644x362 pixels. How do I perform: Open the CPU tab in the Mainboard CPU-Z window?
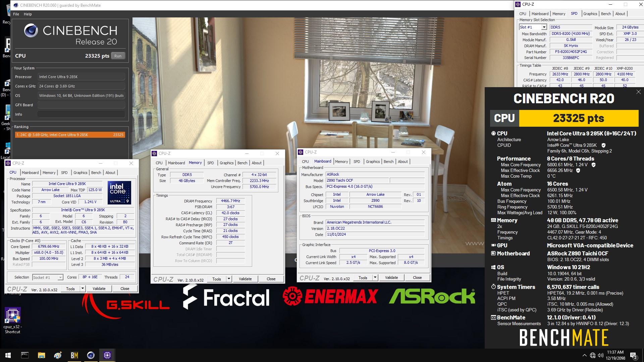(x=305, y=162)
